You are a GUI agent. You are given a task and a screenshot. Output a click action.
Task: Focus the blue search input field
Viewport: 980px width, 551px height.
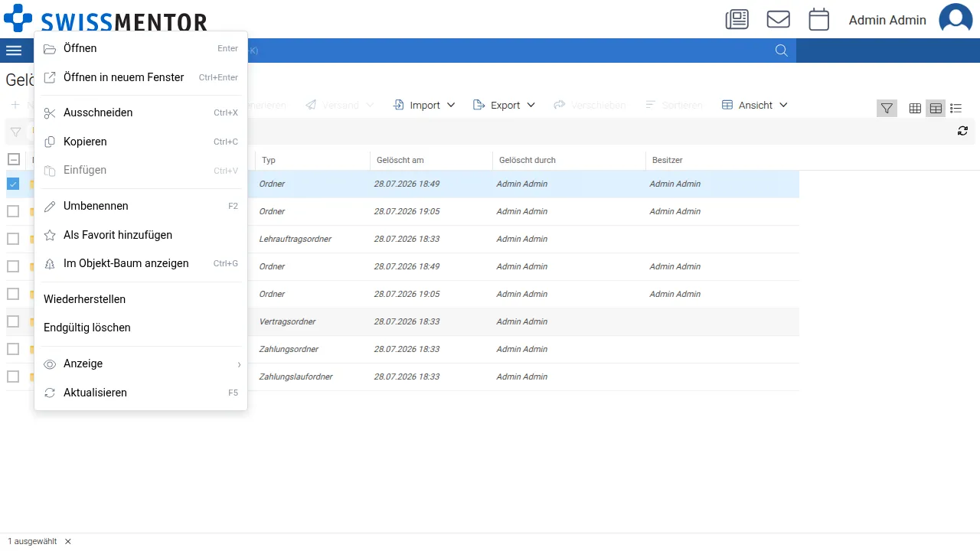505,51
